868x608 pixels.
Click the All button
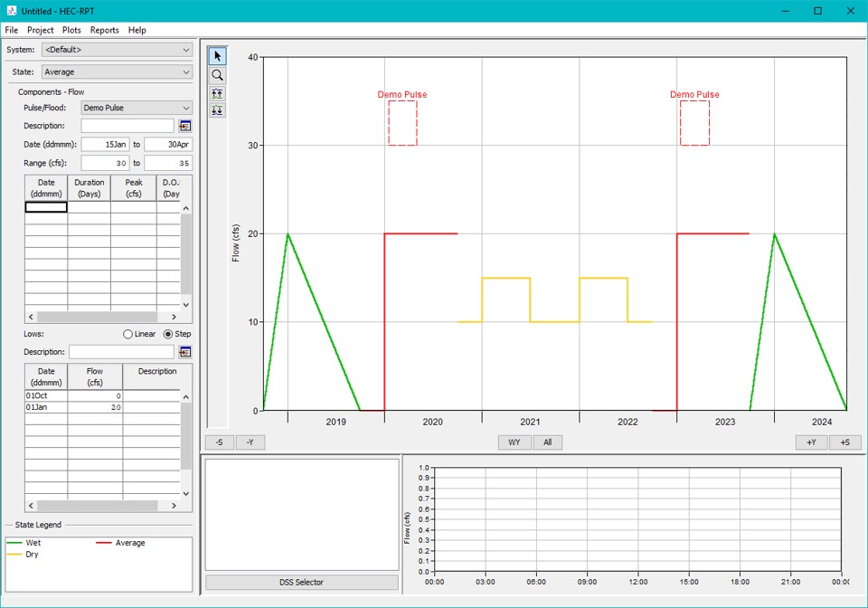(548, 442)
